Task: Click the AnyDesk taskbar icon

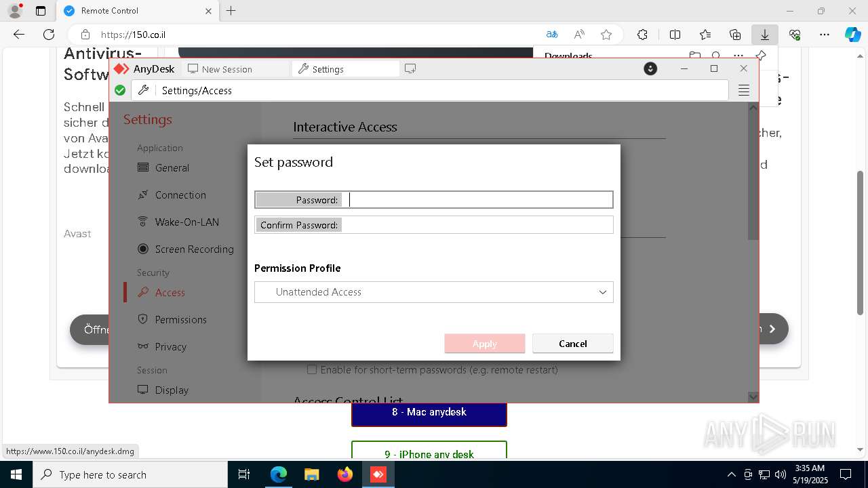Action: pos(378,474)
